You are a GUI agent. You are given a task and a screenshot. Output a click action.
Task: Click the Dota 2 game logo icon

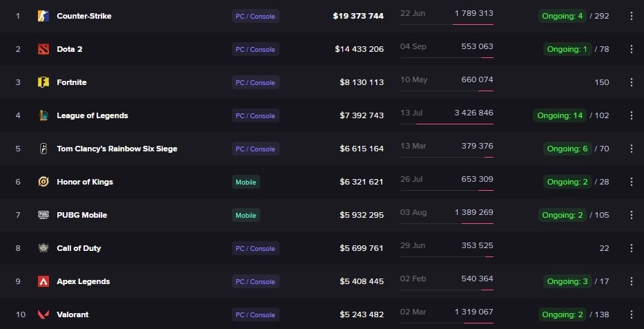pos(43,49)
